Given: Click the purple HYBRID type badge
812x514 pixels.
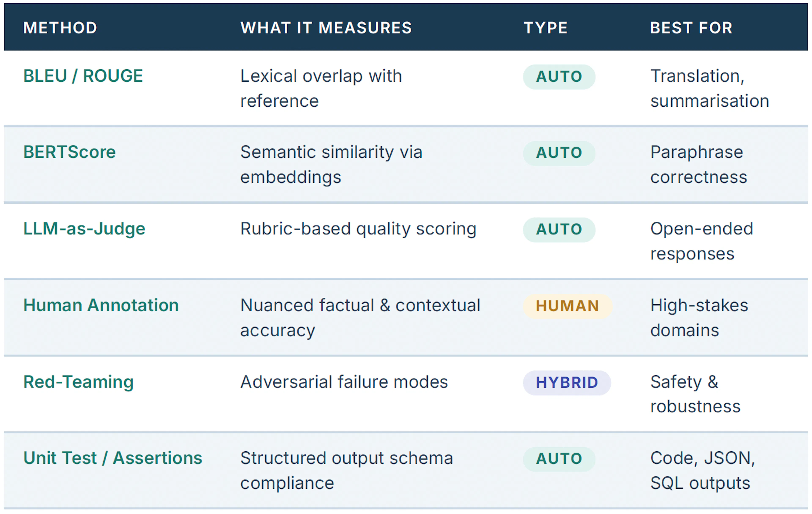Looking at the screenshot, I should pyautogui.click(x=567, y=383).
